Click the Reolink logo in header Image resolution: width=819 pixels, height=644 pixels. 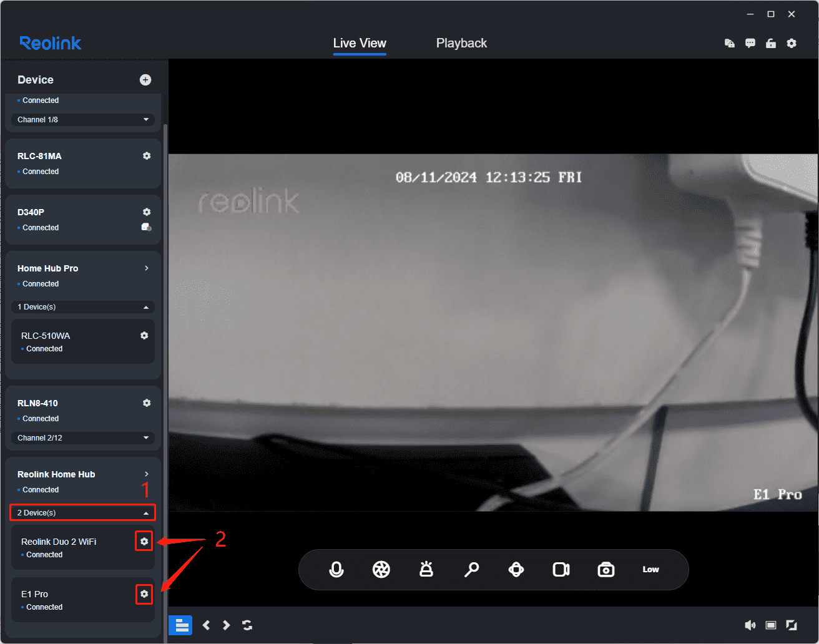pyautogui.click(x=51, y=43)
